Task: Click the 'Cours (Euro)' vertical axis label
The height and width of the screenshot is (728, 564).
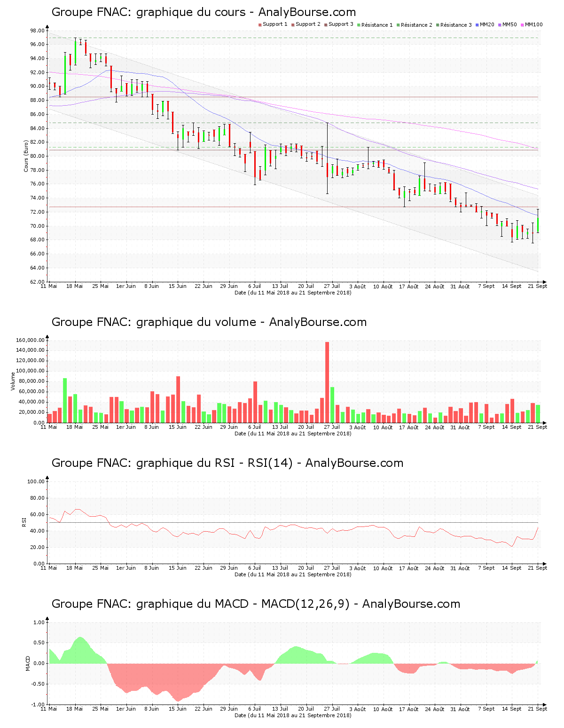Action: coord(26,156)
